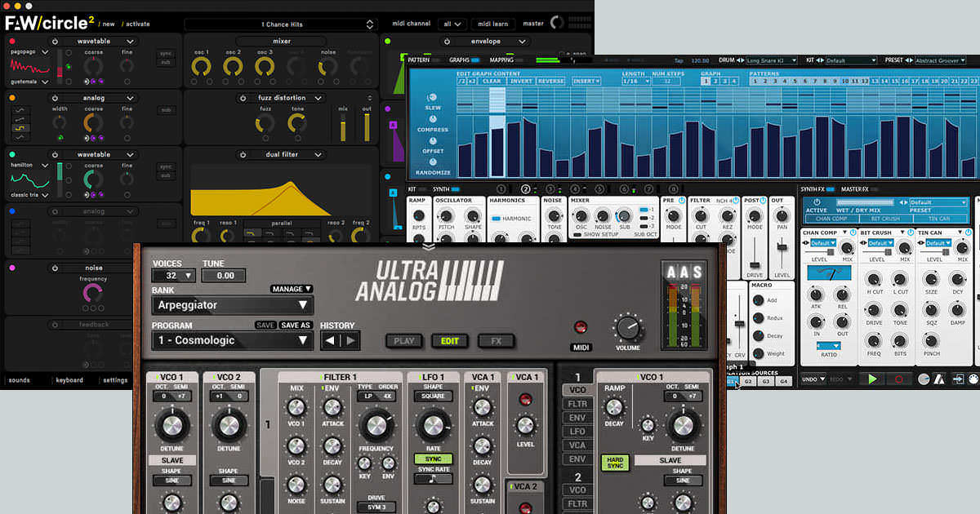980x514 pixels.
Task: Open the keyboard tab in Circle
Action: tap(69, 380)
